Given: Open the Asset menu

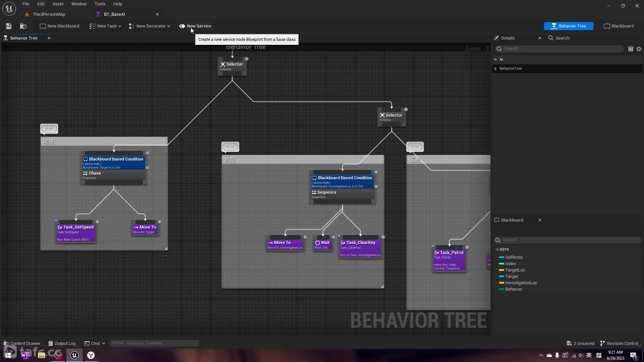Looking at the screenshot, I should (58, 4).
